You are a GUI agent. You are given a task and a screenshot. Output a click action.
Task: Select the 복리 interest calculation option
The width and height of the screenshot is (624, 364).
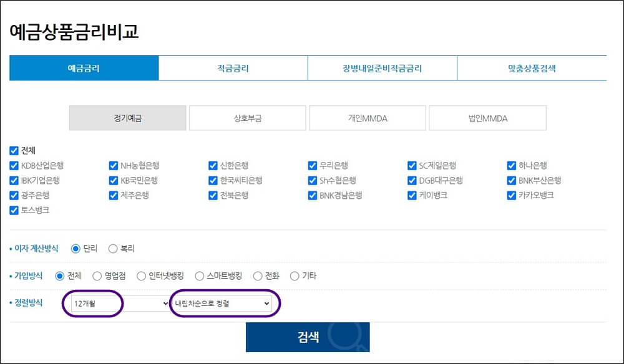[x=113, y=248]
